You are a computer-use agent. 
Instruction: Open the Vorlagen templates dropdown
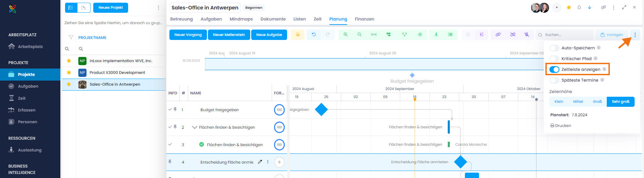(x=611, y=35)
